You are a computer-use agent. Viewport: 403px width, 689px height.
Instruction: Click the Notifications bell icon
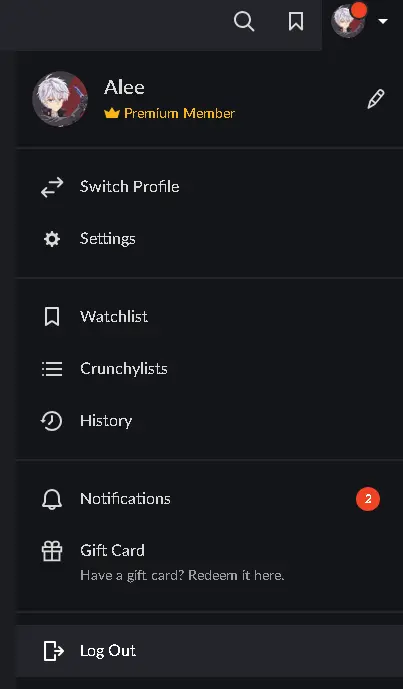(x=52, y=499)
